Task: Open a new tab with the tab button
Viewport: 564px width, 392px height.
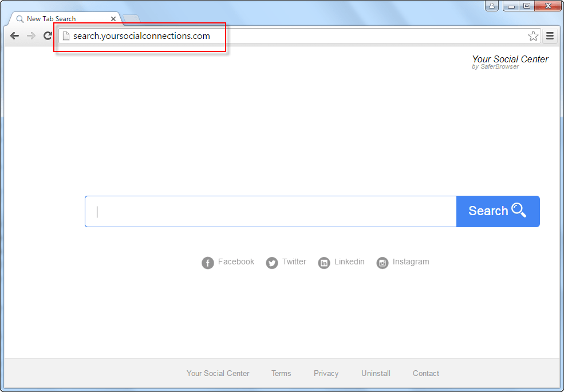Action: tap(131, 19)
